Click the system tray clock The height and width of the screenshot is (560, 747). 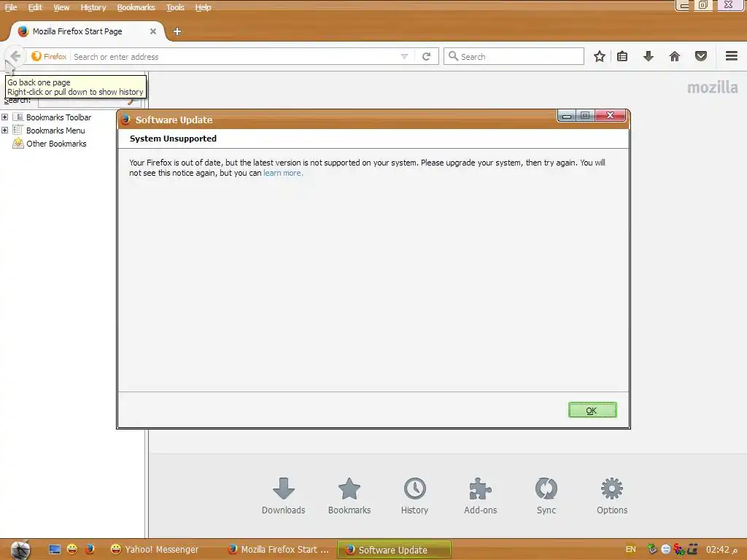pos(721,550)
